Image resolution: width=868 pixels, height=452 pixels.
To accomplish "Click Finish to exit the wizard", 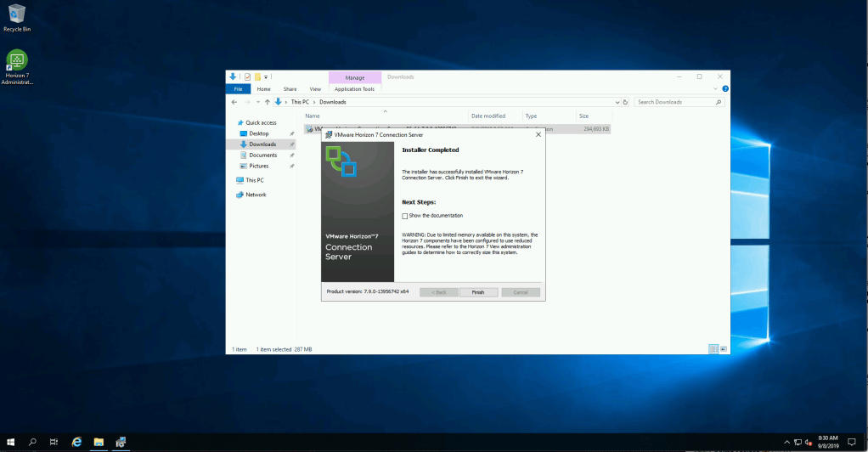I will click(x=478, y=292).
